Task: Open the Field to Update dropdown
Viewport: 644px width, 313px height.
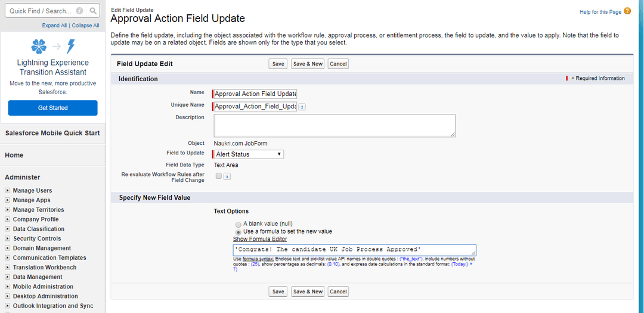Action: click(x=249, y=154)
